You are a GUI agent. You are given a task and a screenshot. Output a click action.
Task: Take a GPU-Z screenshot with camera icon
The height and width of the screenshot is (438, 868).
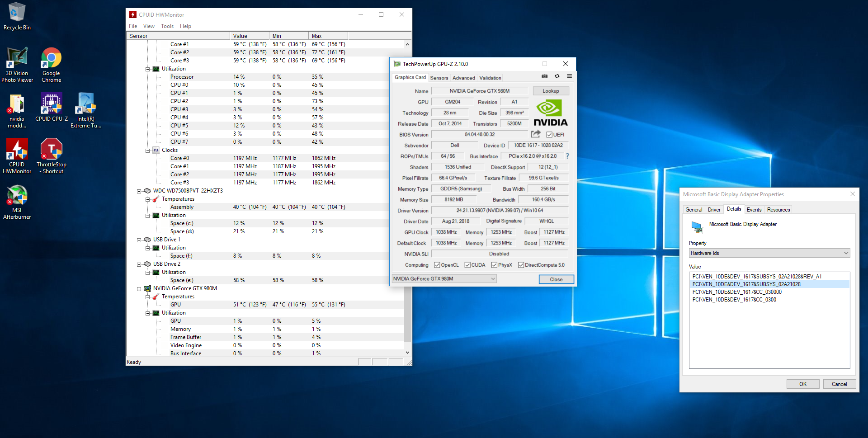(544, 76)
